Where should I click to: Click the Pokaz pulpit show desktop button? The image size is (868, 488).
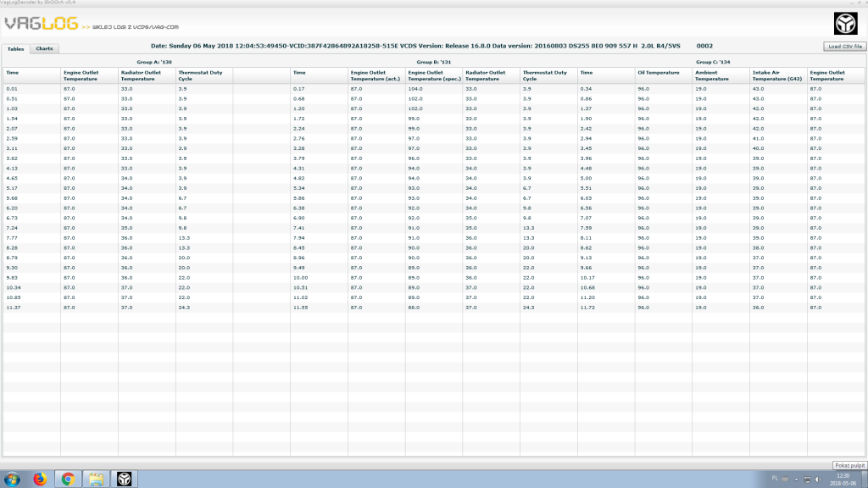(x=849, y=466)
